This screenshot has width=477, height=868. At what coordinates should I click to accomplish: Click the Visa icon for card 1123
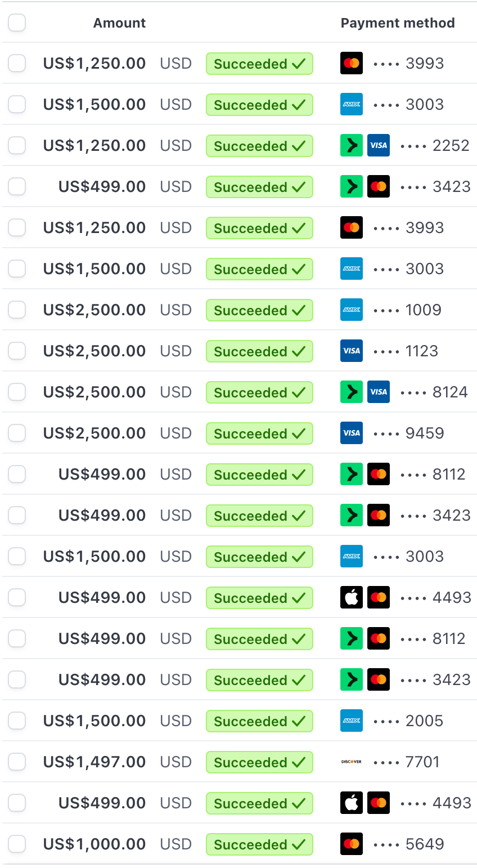tap(352, 351)
